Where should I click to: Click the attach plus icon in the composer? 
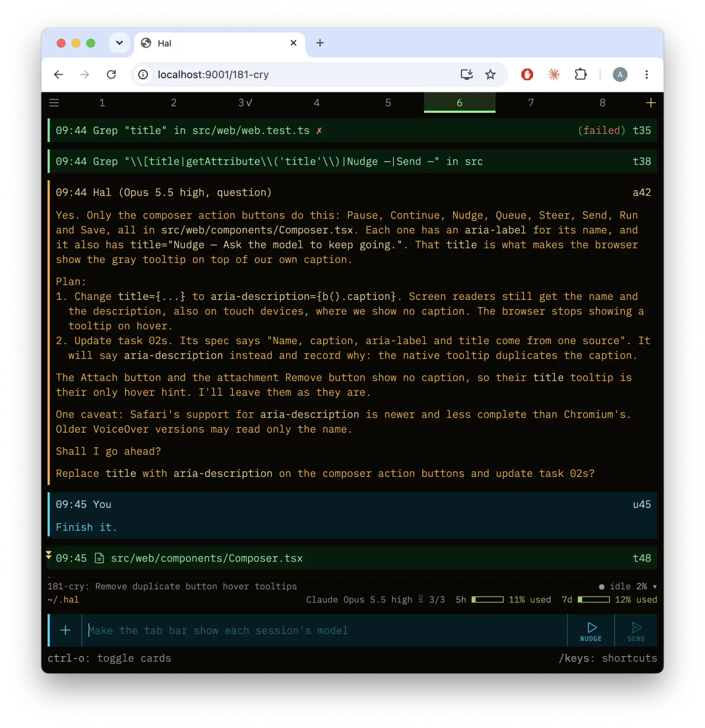pyautogui.click(x=65, y=630)
